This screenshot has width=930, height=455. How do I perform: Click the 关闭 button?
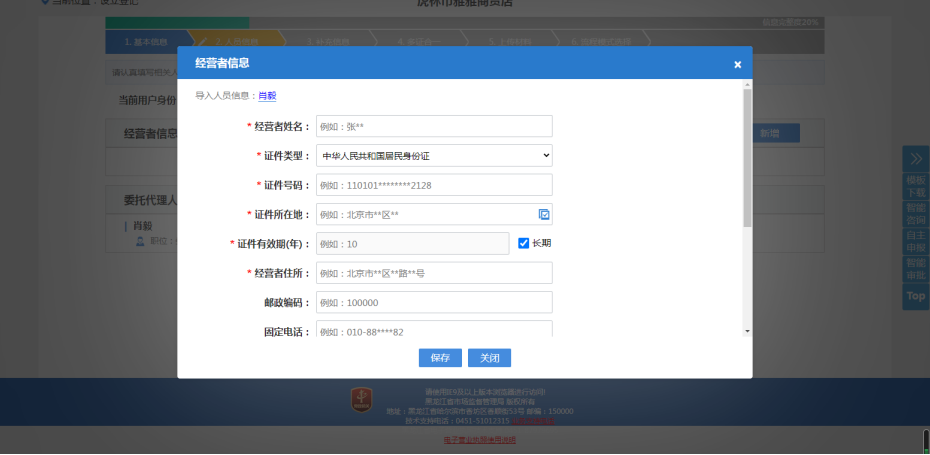tap(489, 358)
